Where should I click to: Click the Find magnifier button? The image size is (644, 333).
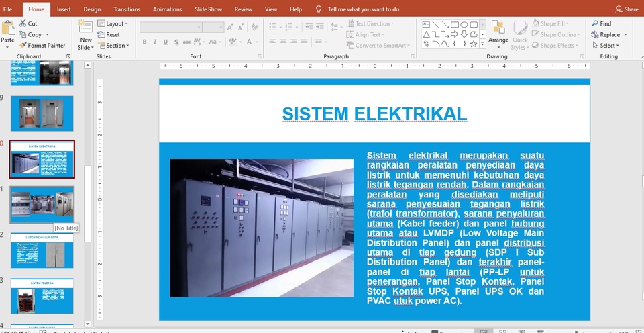click(601, 23)
